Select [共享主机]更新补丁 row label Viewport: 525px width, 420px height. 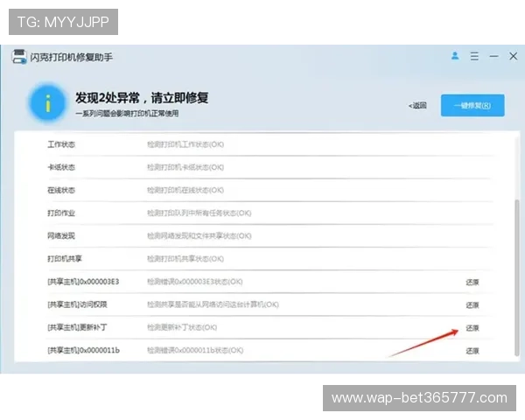pos(77,327)
